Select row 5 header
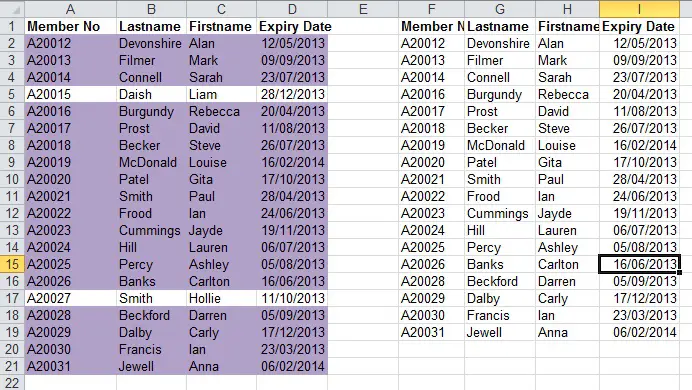The height and width of the screenshot is (390, 692). (x=12, y=94)
